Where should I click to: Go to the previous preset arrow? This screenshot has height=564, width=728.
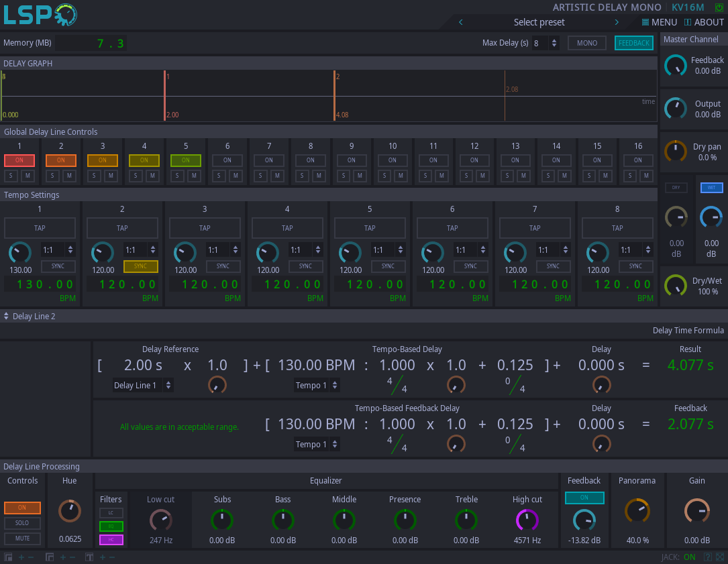461,22
